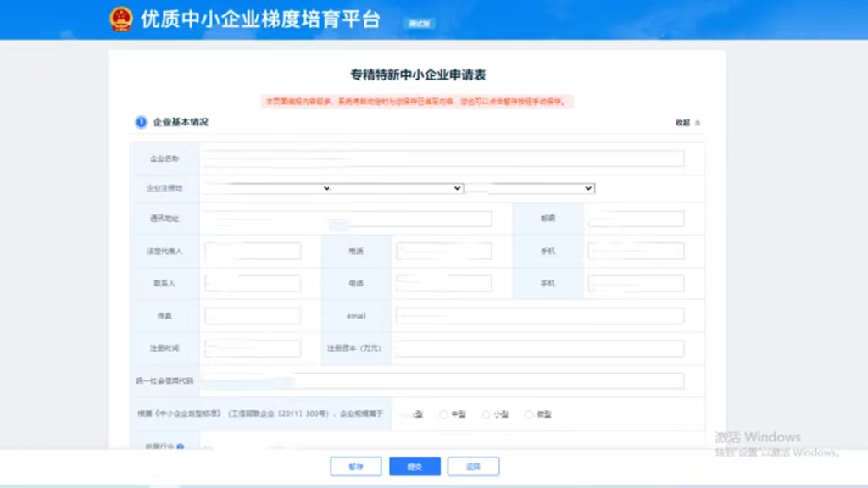Click the national emblem logo in header
Viewport: 868px width, 488px height.
pos(121,19)
